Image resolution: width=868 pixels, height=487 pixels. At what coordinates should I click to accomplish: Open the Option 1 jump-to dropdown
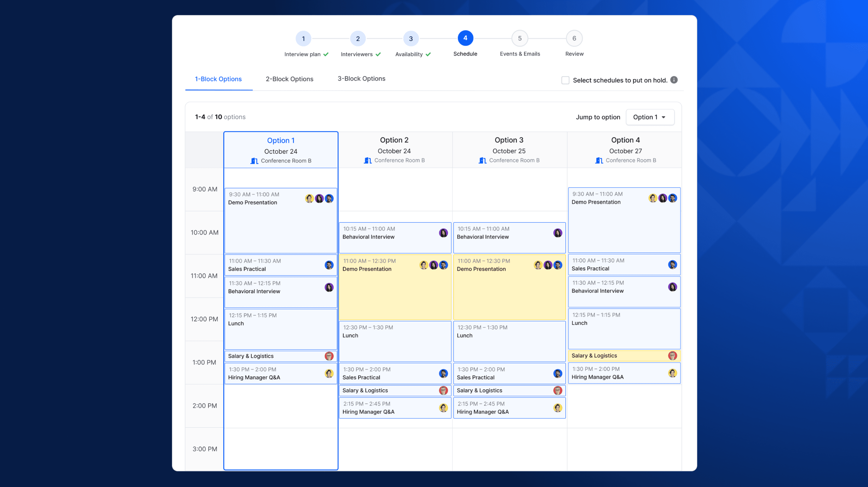[x=650, y=117]
